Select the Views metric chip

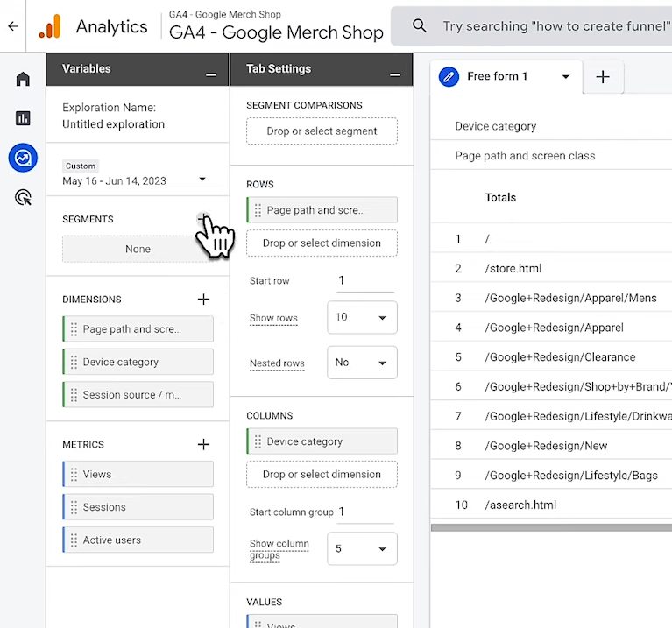[x=138, y=474]
